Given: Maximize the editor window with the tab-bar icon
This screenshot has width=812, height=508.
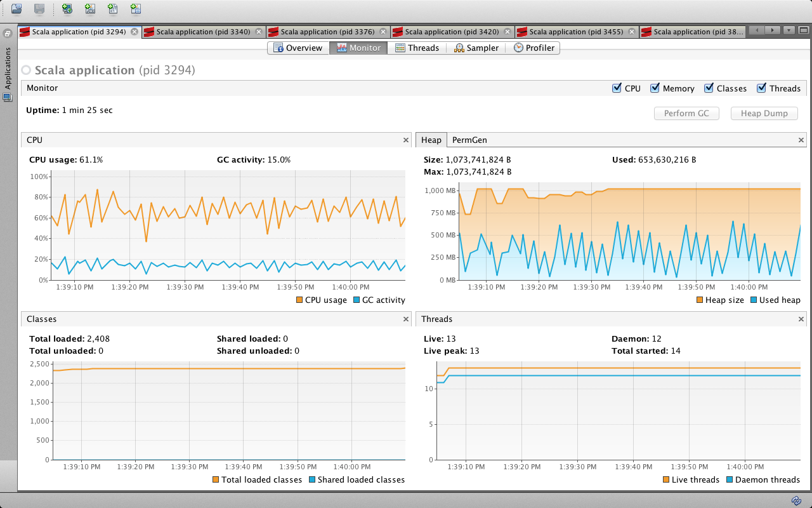Looking at the screenshot, I should 804,30.
